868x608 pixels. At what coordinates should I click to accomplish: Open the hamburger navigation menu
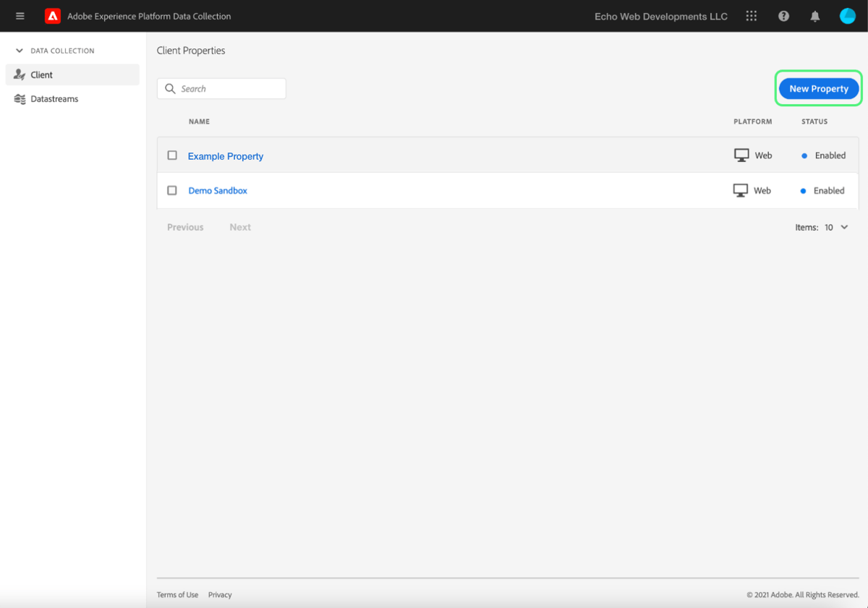pyautogui.click(x=20, y=16)
